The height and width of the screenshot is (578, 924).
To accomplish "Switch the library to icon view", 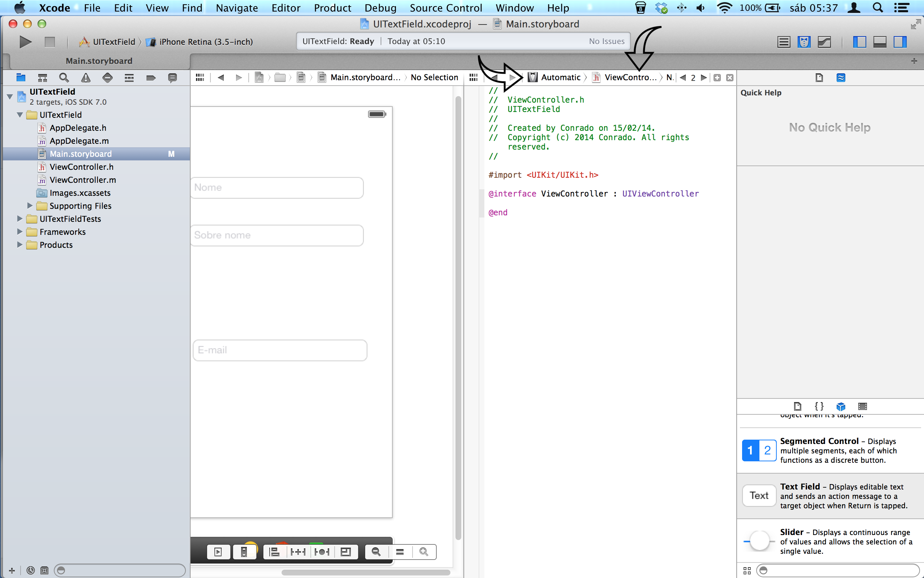I will pyautogui.click(x=747, y=570).
